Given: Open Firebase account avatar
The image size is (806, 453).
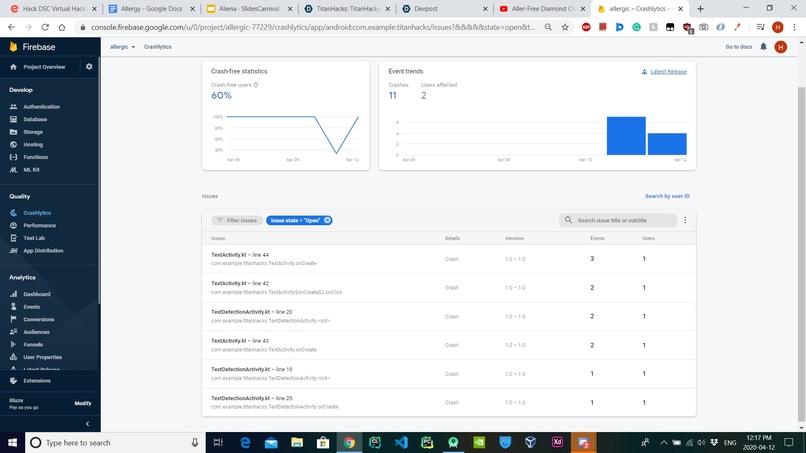Looking at the screenshot, I should coord(780,47).
